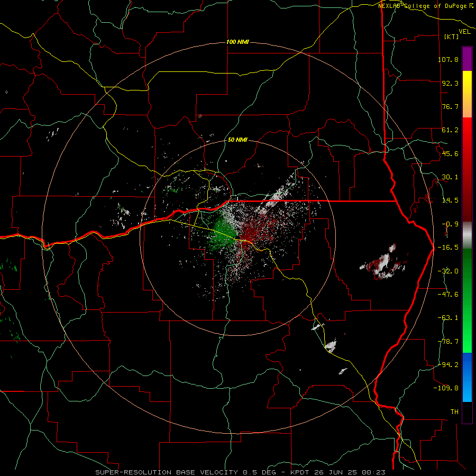
Task: Click the -47.6 scale value
Action: pos(448,295)
